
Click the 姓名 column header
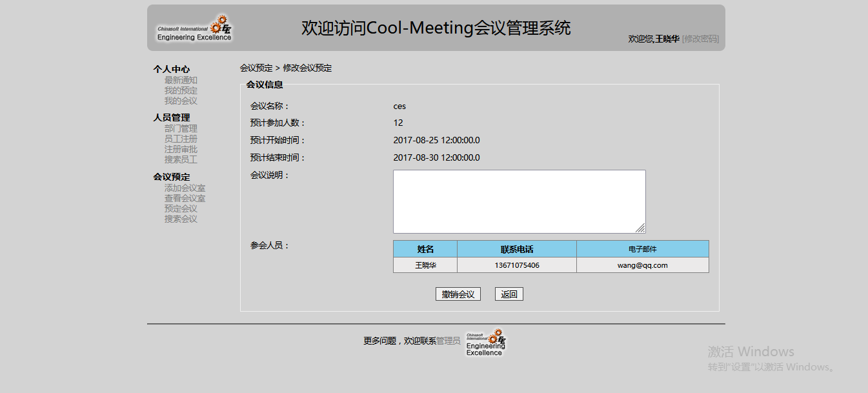425,249
